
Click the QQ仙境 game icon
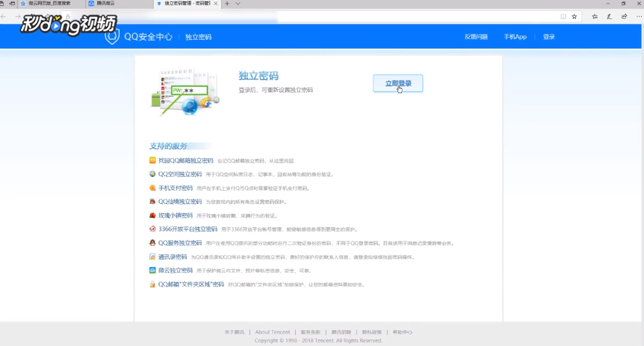[x=152, y=202]
